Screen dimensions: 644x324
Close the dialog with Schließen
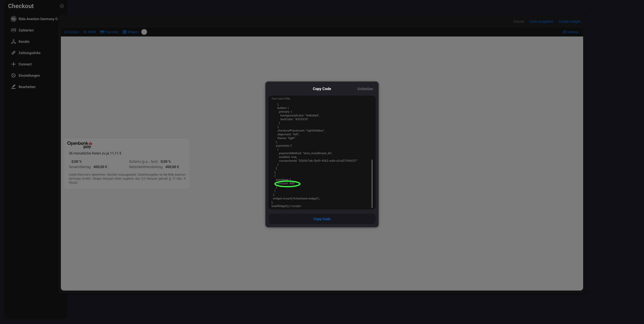[365, 89]
